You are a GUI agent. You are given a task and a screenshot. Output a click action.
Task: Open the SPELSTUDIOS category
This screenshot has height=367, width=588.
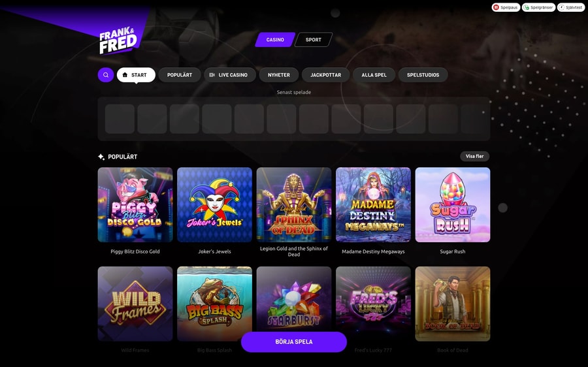[423, 75]
